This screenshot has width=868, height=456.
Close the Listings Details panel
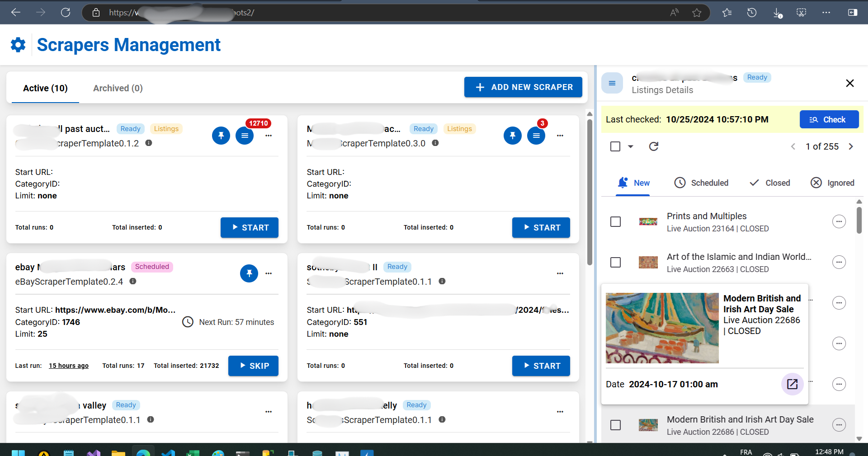(850, 83)
